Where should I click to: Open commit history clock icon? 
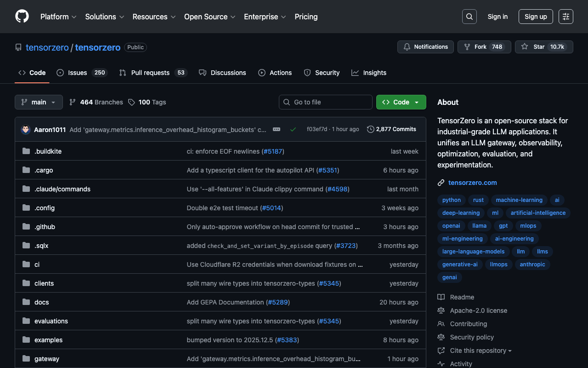tap(371, 129)
